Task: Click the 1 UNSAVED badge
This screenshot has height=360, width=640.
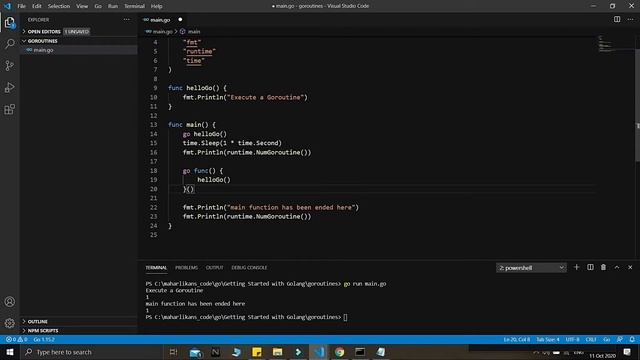Action: tap(76, 31)
